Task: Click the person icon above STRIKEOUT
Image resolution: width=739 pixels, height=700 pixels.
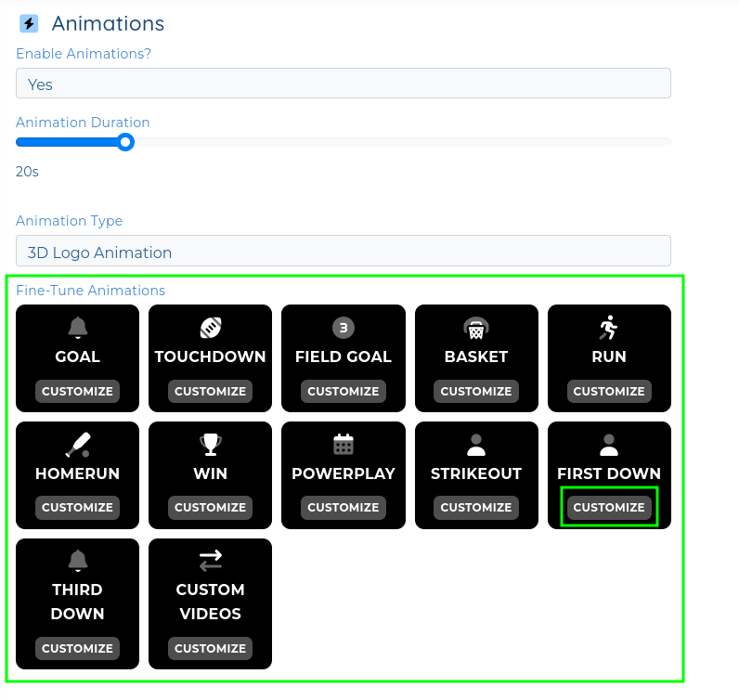Action: 475,445
